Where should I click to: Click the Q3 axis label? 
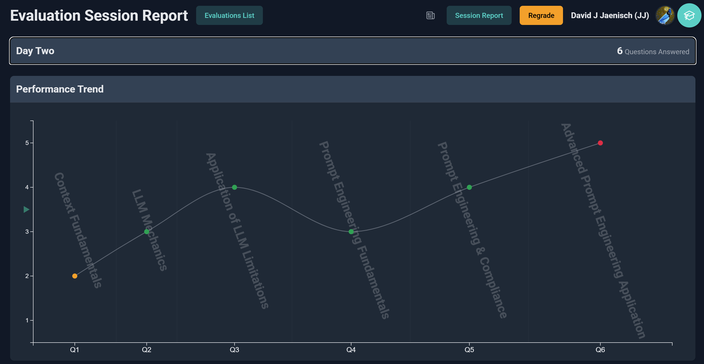click(x=234, y=349)
